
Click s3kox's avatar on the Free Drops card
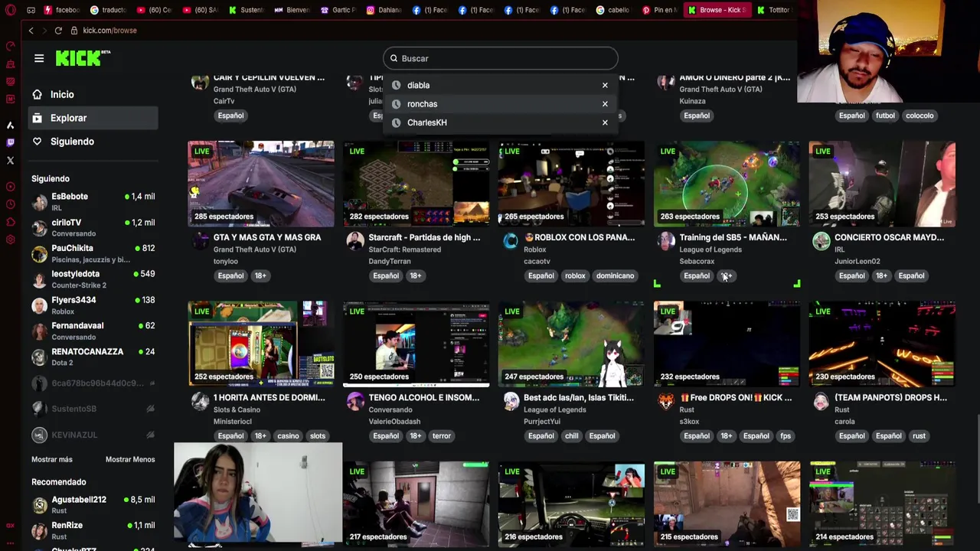[x=666, y=402]
